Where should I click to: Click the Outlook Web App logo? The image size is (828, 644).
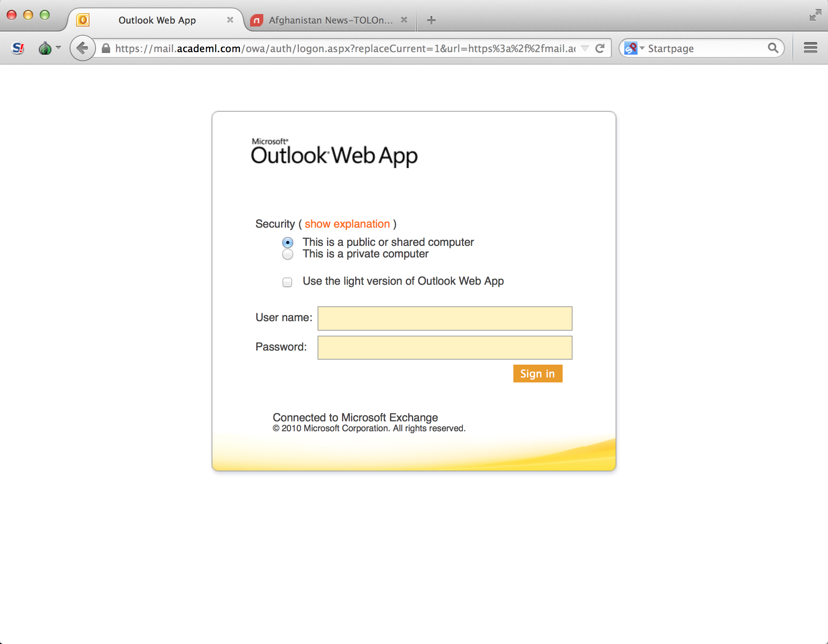pyautogui.click(x=334, y=152)
